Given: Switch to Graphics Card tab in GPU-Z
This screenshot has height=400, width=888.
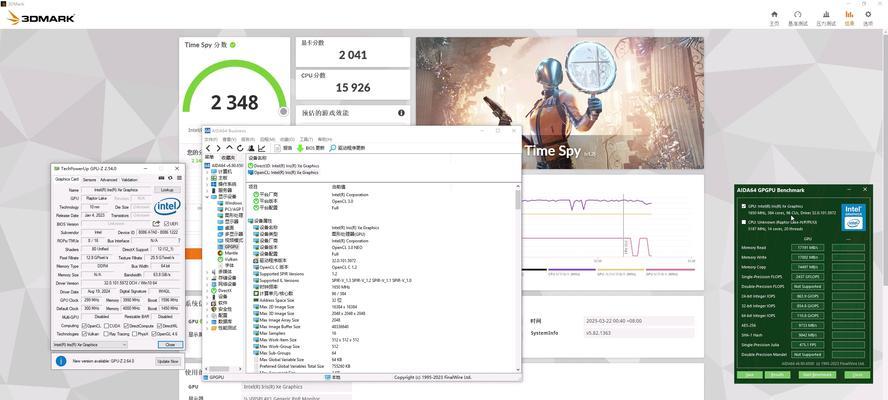Looking at the screenshot, I should point(67,179).
